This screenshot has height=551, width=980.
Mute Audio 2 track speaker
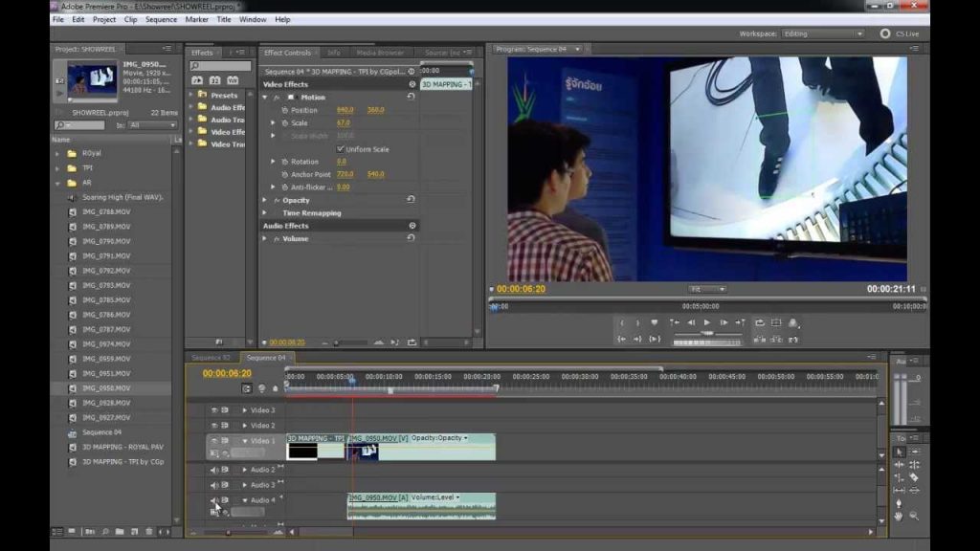point(214,470)
